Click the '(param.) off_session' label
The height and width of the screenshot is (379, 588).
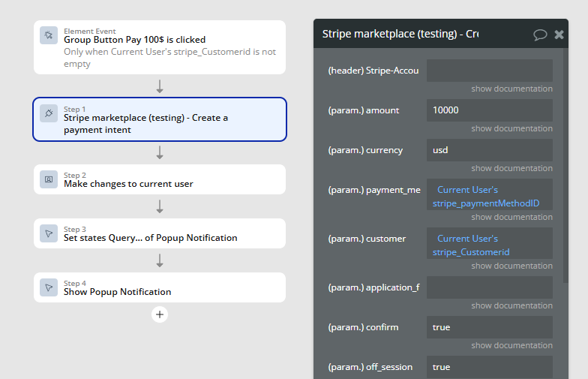coord(370,367)
